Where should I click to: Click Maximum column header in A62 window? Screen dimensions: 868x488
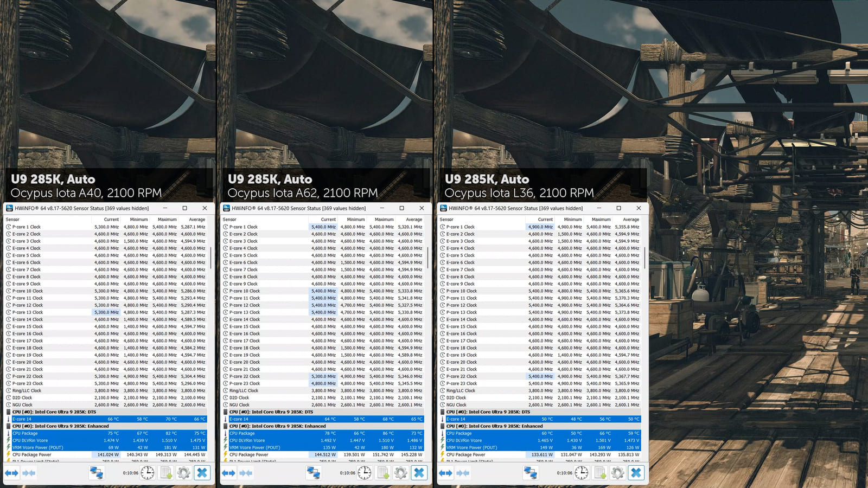(x=384, y=220)
